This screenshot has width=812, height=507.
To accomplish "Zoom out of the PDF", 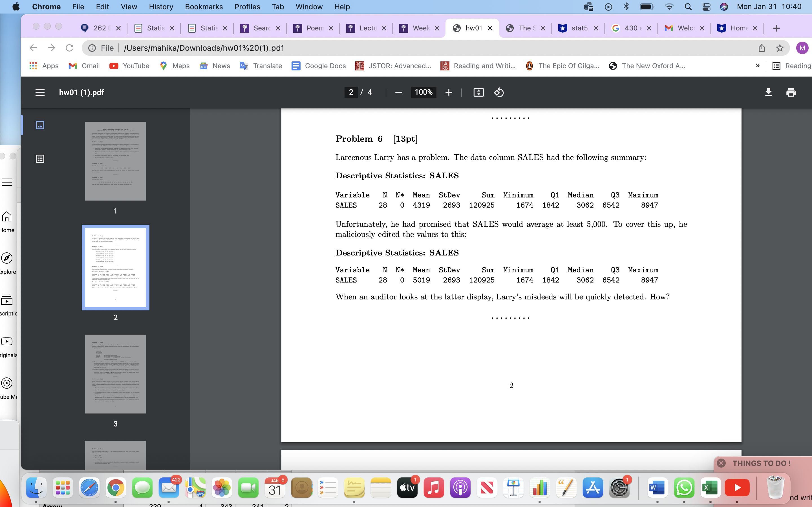I will point(398,92).
